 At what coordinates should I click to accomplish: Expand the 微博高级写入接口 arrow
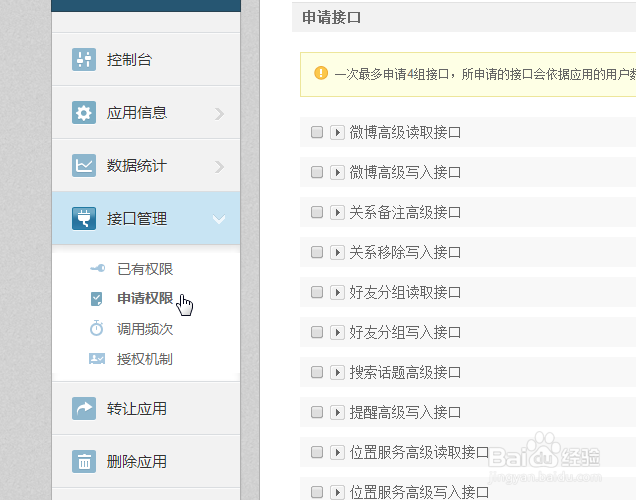click(337, 172)
